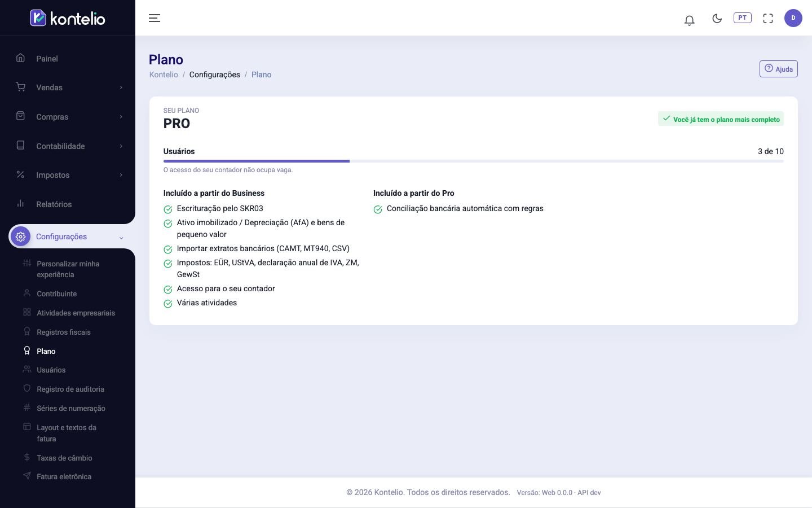Click the Séries de numeração hash icon
This screenshot has width=812, height=508.
[x=27, y=408]
